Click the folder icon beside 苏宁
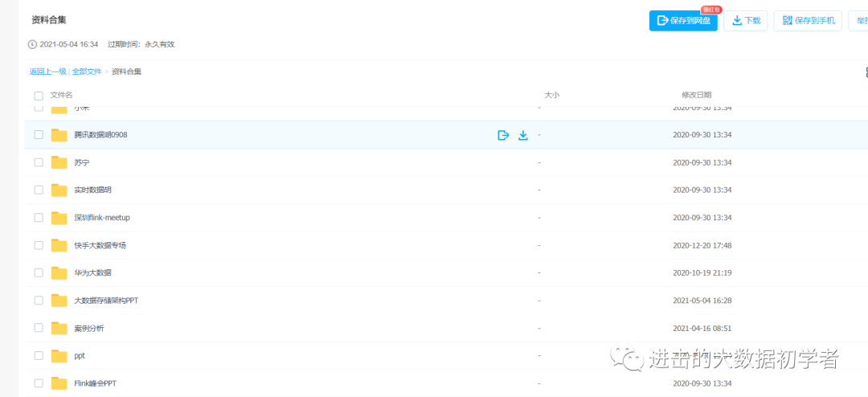Image resolution: width=868 pixels, height=397 pixels. [x=59, y=162]
